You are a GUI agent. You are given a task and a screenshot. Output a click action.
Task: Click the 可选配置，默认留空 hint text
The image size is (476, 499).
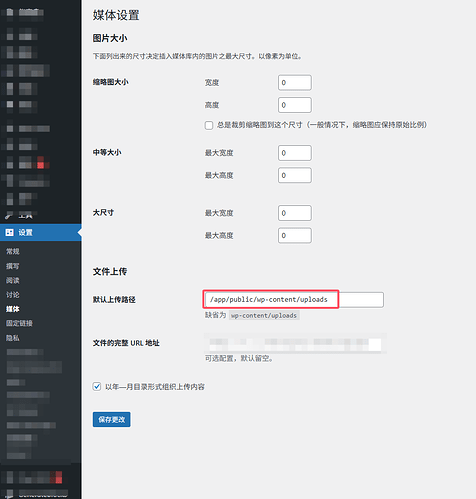(239, 359)
